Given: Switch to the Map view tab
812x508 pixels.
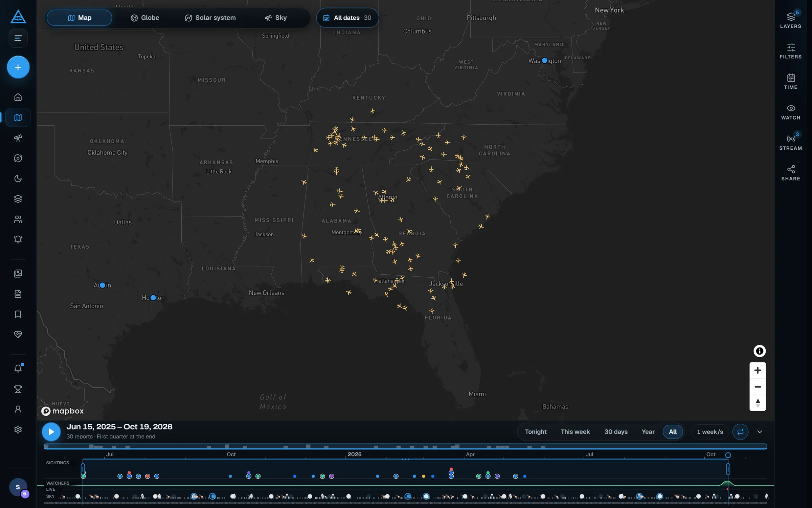Looking at the screenshot, I should tap(79, 18).
